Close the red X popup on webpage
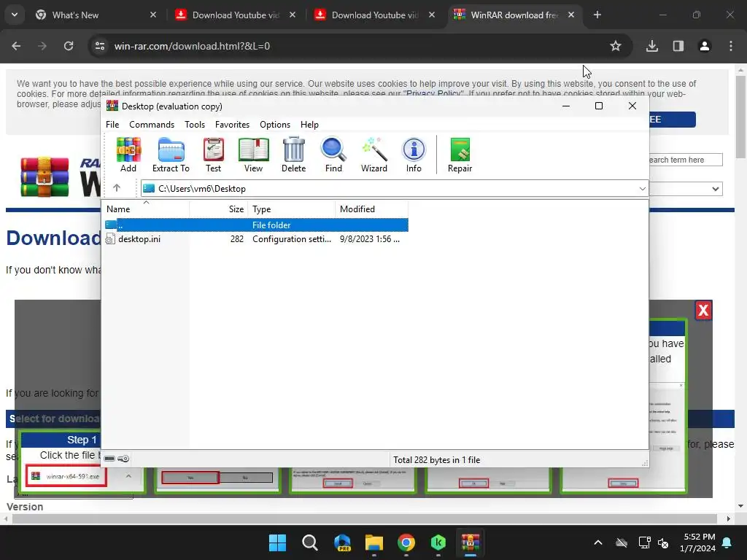The width and height of the screenshot is (747, 560). click(703, 311)
